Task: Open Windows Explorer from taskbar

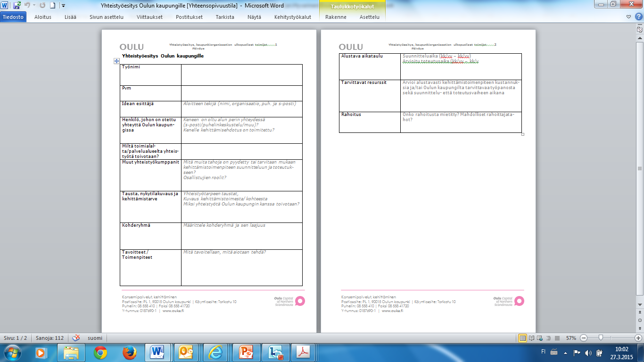Action: [x=71, y=353]
